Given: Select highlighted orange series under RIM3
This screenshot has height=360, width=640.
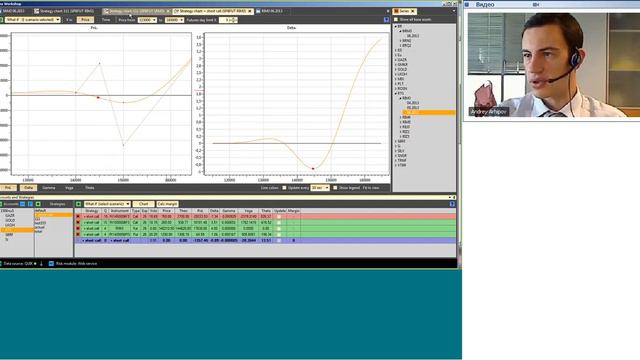Looking at the screenshot, I should tap(429, 113).
